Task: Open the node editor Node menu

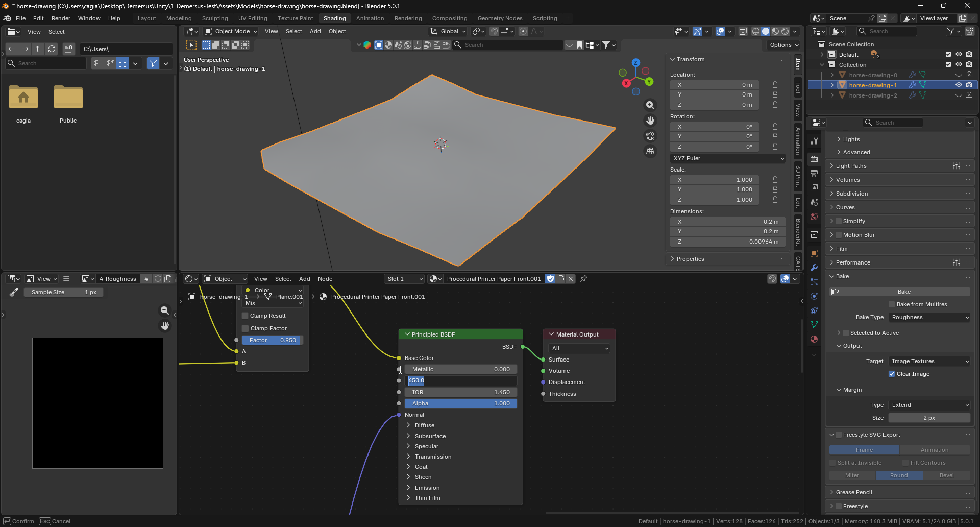Action: [x=325, y=279]
